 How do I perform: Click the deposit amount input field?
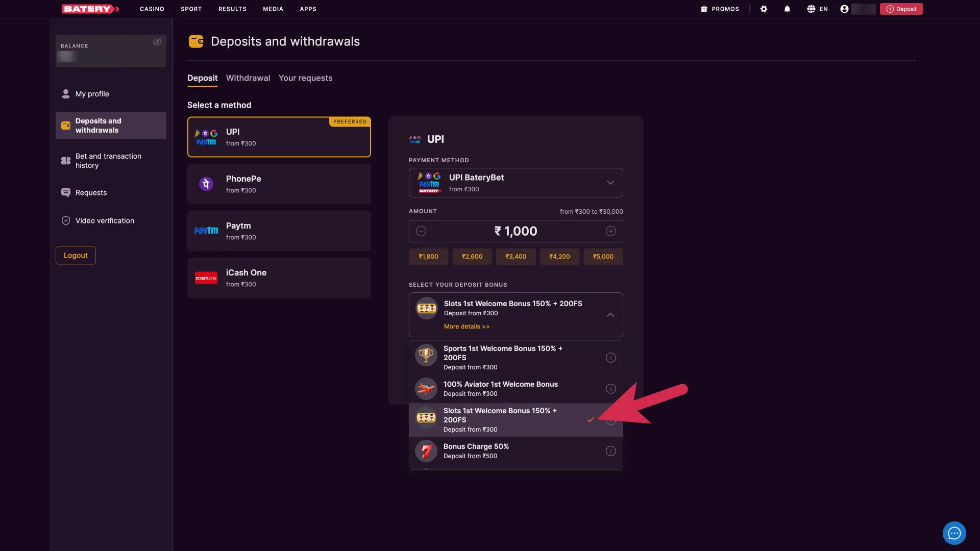coord(516,231)
